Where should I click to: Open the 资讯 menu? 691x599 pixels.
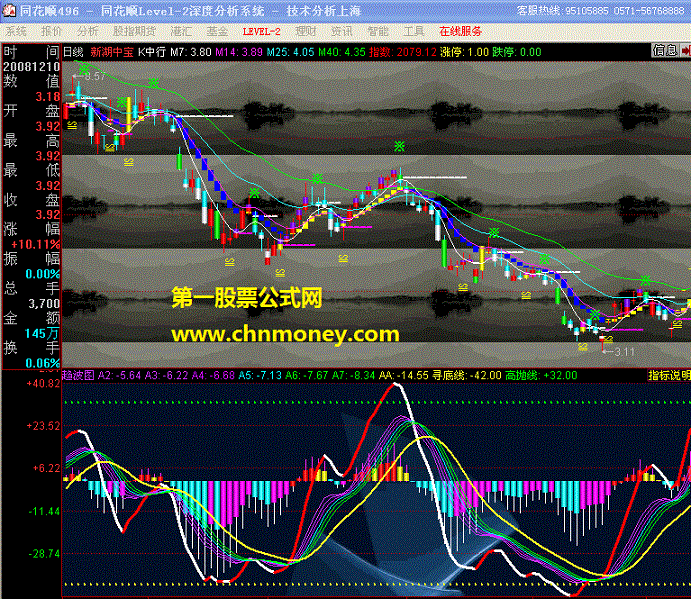click(x=342, y=31)
